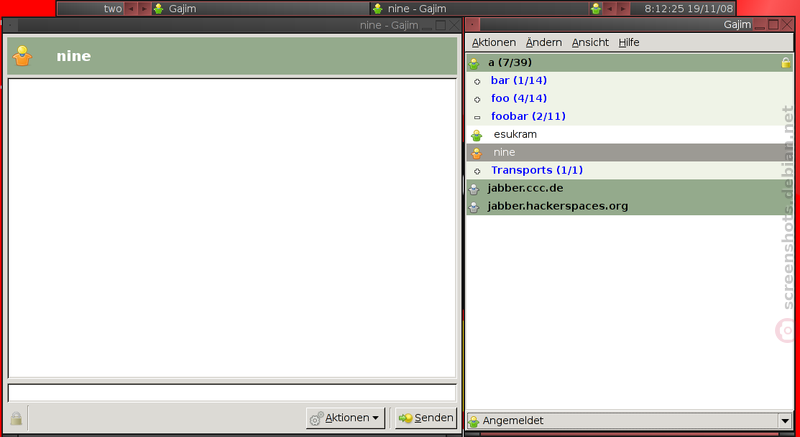
Task: Click the right arrow next to workspace two
Action: click(x=144, y=9)
